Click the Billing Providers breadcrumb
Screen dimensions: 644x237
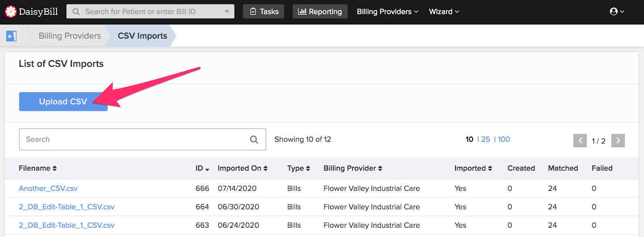70,36
